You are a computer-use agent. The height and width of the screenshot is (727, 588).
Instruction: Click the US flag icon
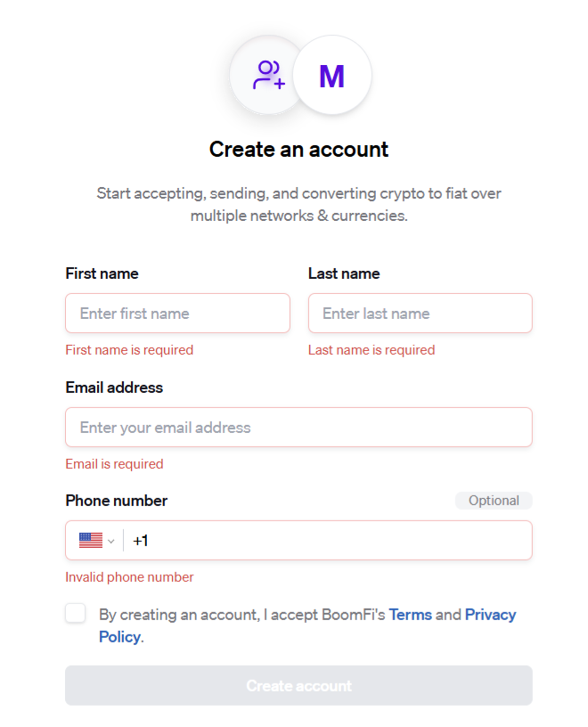(x=91, y=541)
